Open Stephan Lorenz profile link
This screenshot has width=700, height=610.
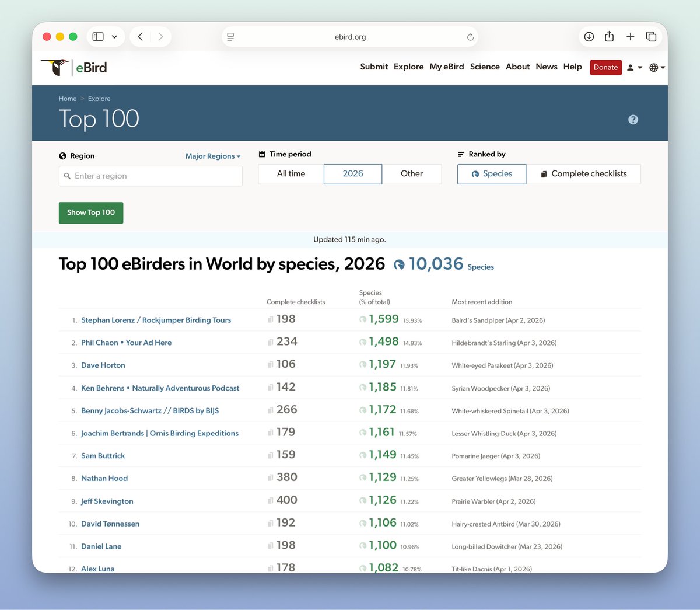point(156,320)
